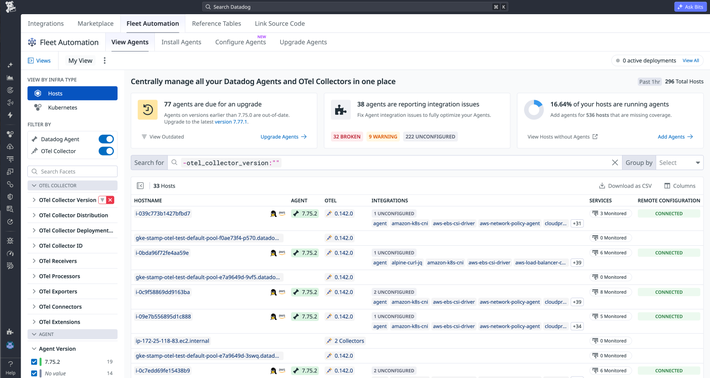
Task: Click the Fleet Automation header snowflake icon
Action: (x=32, y=42)
